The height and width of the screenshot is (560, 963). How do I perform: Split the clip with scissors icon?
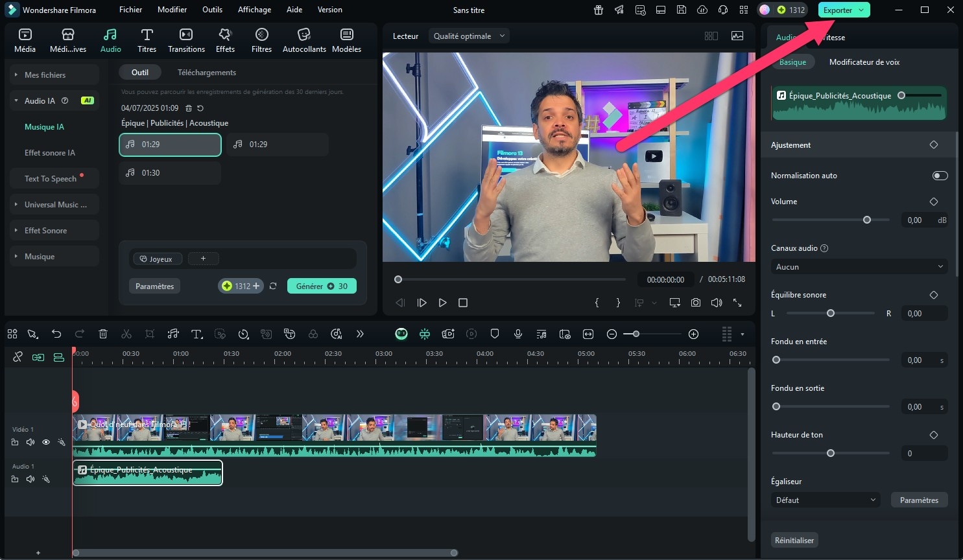coord(126,334)
